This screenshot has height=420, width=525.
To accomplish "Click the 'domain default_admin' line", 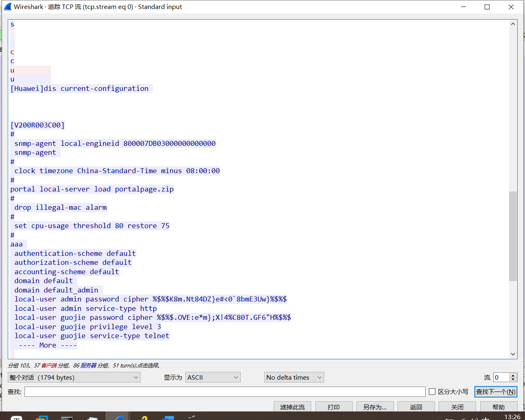I will [x=56, y=290].
